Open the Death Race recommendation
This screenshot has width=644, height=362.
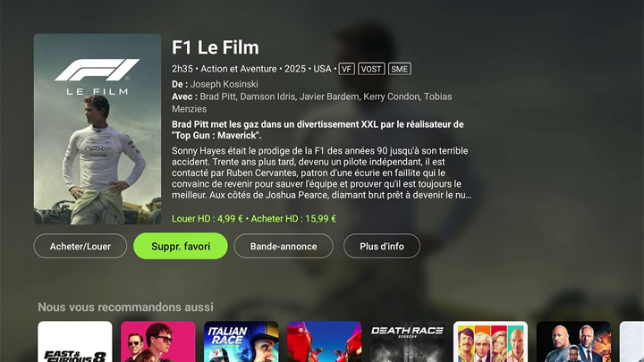click(x=408, y=341)
